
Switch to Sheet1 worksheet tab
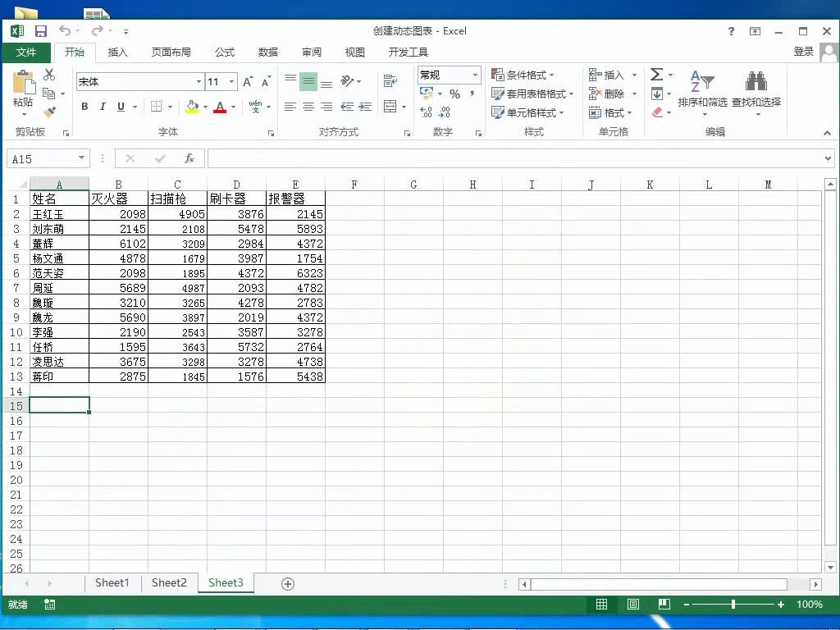point(112,582)
